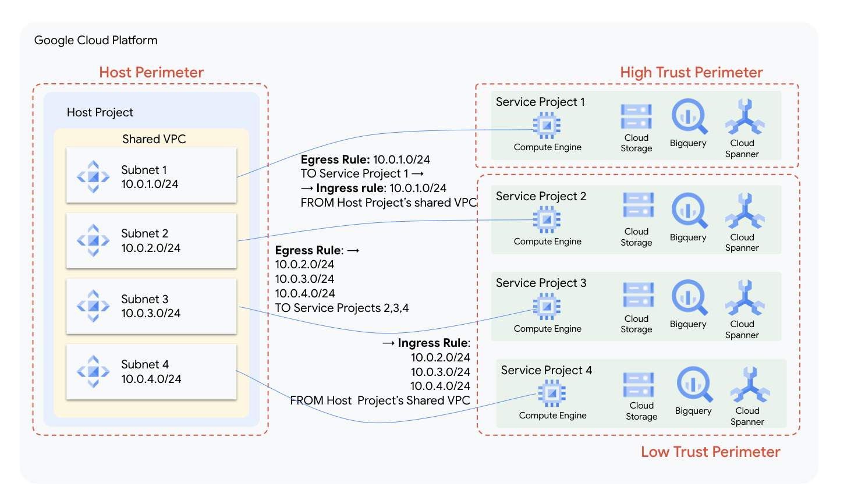This screenshot has height=504, width=851.
Task: Click Compute Engine label in Service Project 3
Action: pyautogui.click(x=548, y=329)
